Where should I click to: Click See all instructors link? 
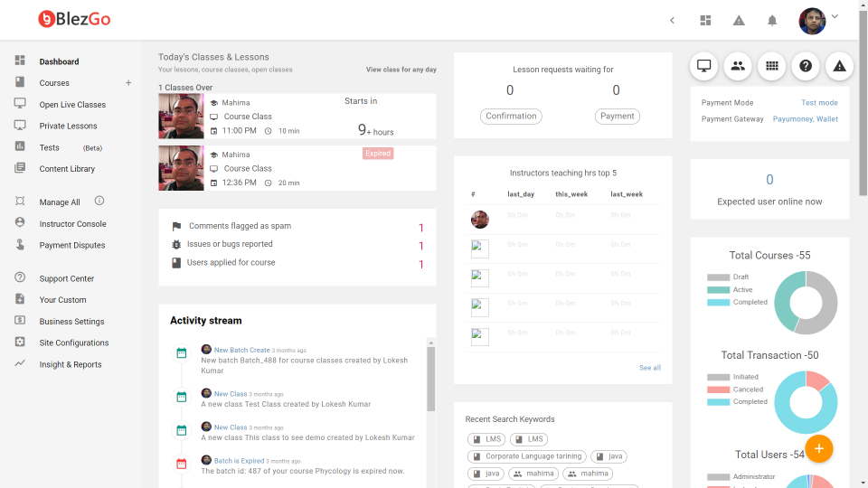click(x=650, y=368)
